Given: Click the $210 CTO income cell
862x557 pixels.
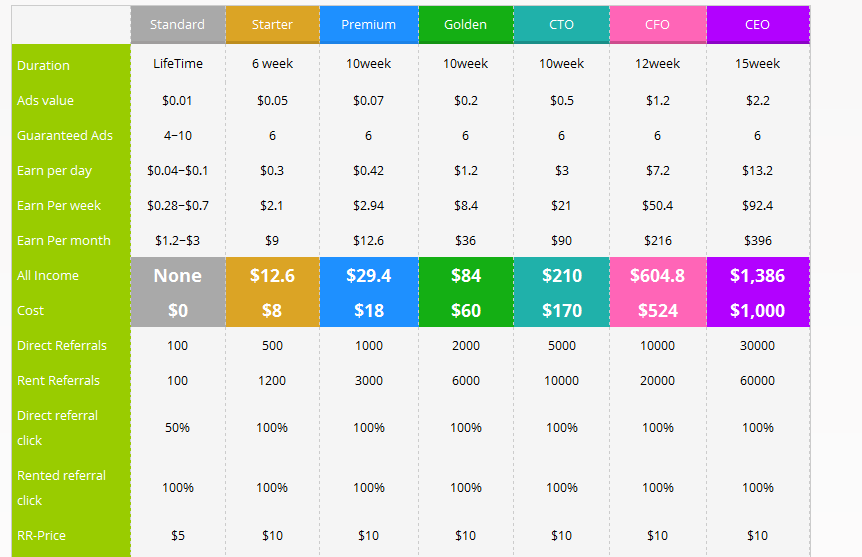Looking at the screenshot, I should coord(561,275).
